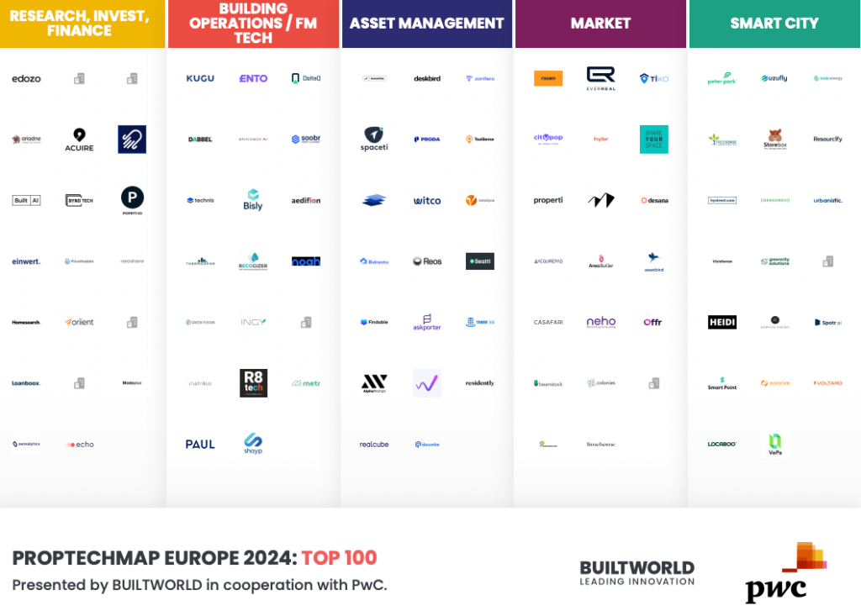Viewport: 861px width, 616px height.
Task: Click the DABBEL logo
Action: [200, 140]
